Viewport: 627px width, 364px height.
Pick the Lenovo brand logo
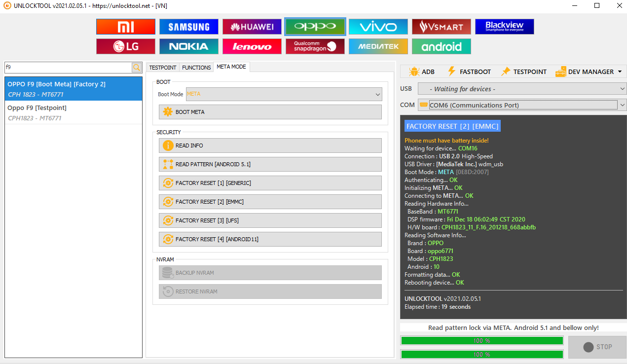coord(252,46)
